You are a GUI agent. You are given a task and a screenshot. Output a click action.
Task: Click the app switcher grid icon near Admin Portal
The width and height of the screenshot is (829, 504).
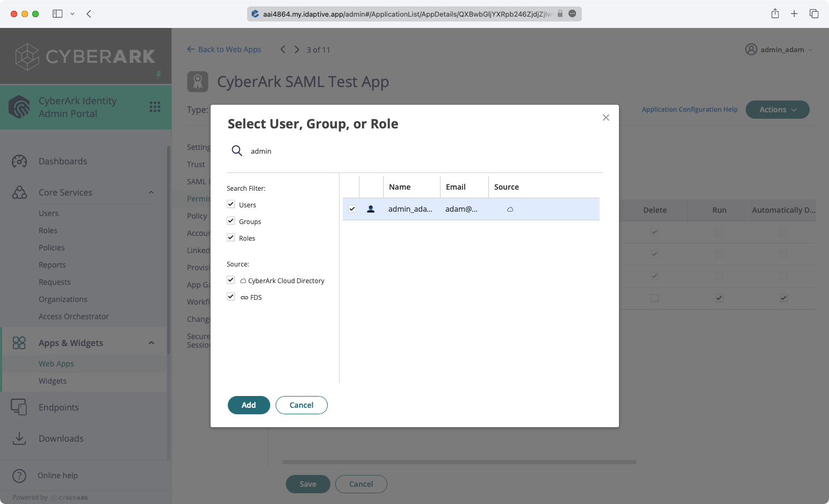[x=155, y=107]
